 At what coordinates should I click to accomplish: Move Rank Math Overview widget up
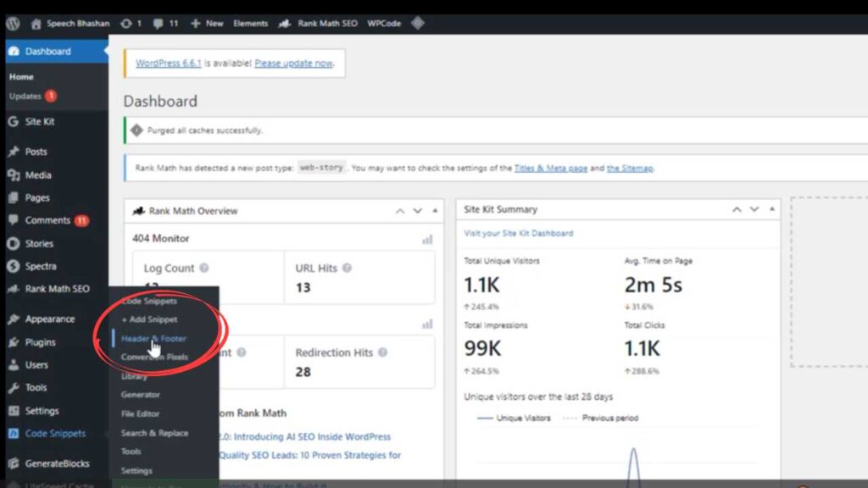pyautogui.click(x=400, y=211)
